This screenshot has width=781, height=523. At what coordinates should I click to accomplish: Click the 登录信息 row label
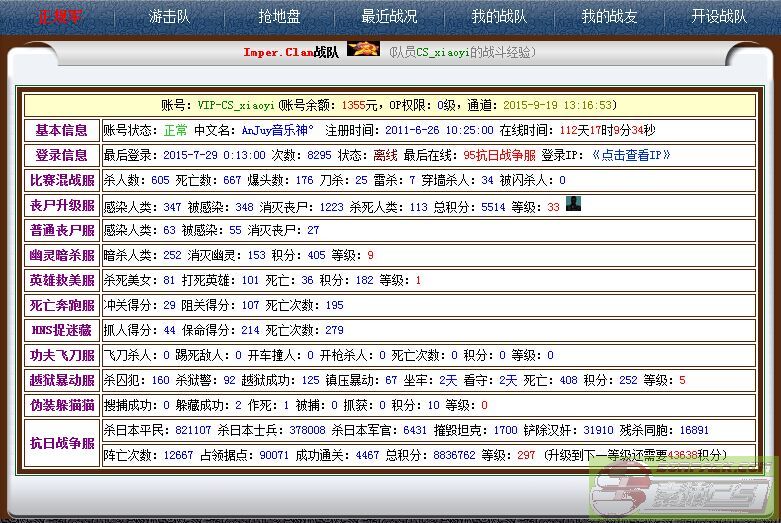(61, 155)
